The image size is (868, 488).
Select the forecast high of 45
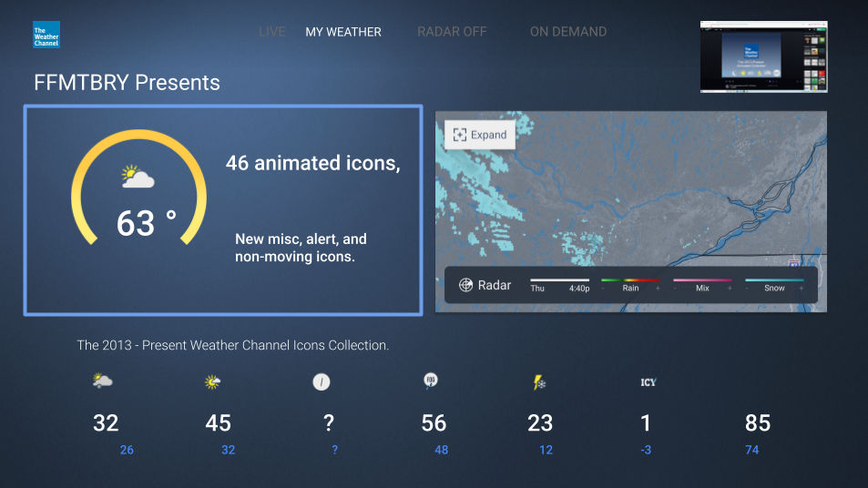coord(218,423)
